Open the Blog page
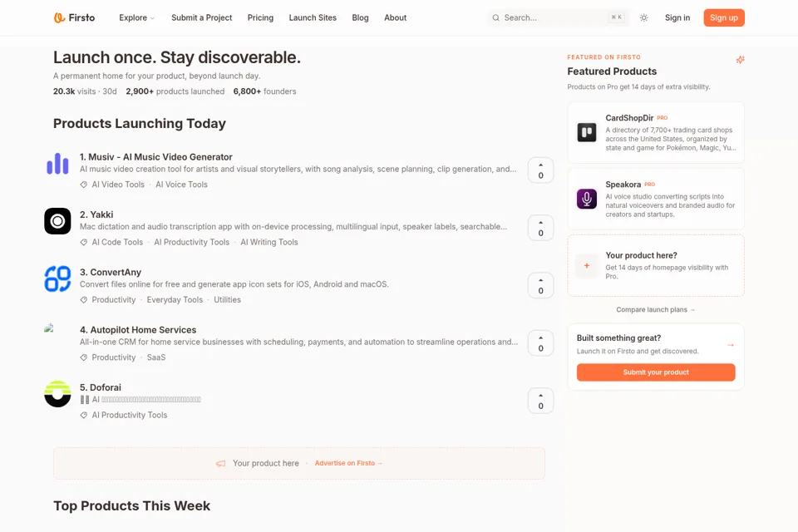Viewport: 798px width, 532px height. (x=360, y=17)
